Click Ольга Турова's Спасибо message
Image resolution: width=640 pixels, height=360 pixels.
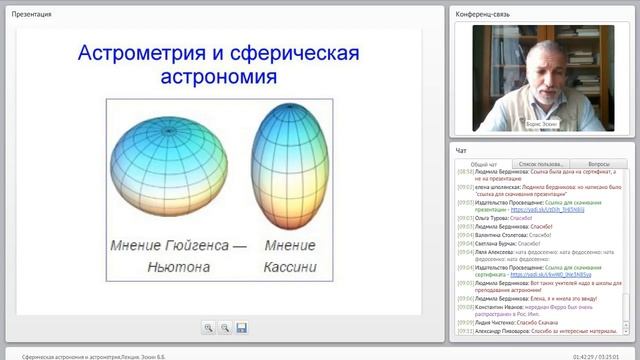click(x=495, y=218)
